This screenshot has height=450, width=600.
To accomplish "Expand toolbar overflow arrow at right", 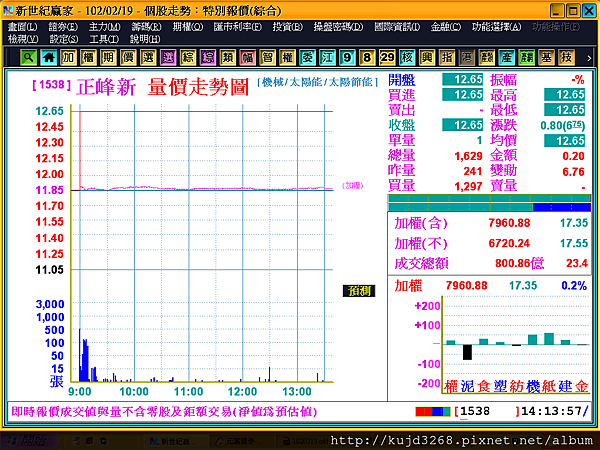I will [x=589, y=58].
